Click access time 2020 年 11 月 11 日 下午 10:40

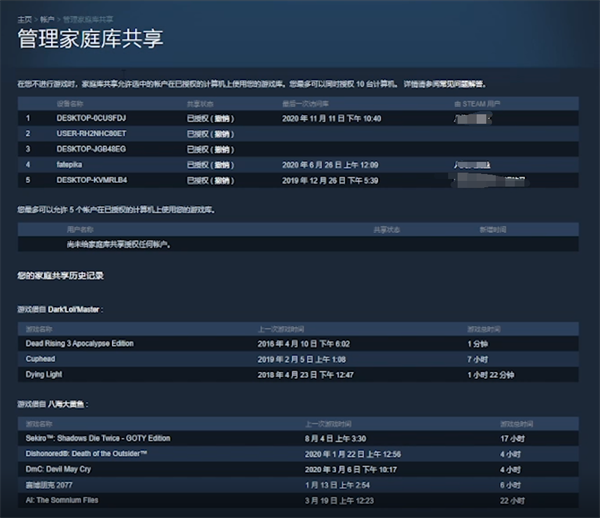[332, 119]
